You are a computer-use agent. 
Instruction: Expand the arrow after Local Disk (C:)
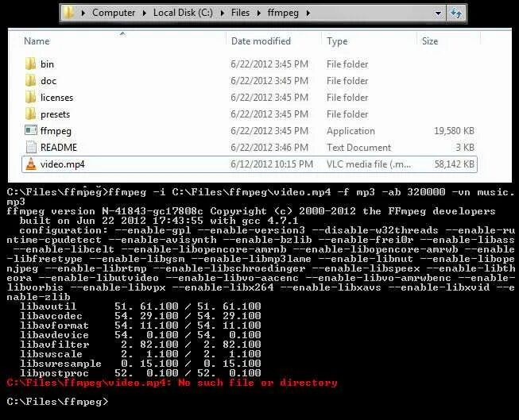pyautogui.click(x=222, y=13)
